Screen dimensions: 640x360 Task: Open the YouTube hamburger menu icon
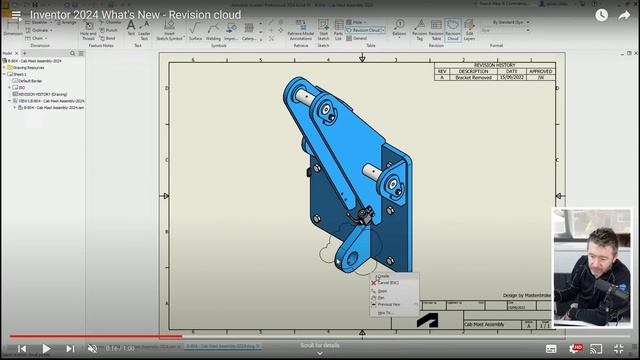pyautogui.click(x=16, y=16)
